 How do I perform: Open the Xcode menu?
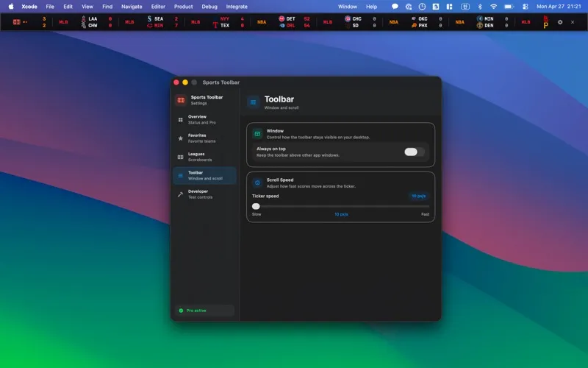pos(29,7)
